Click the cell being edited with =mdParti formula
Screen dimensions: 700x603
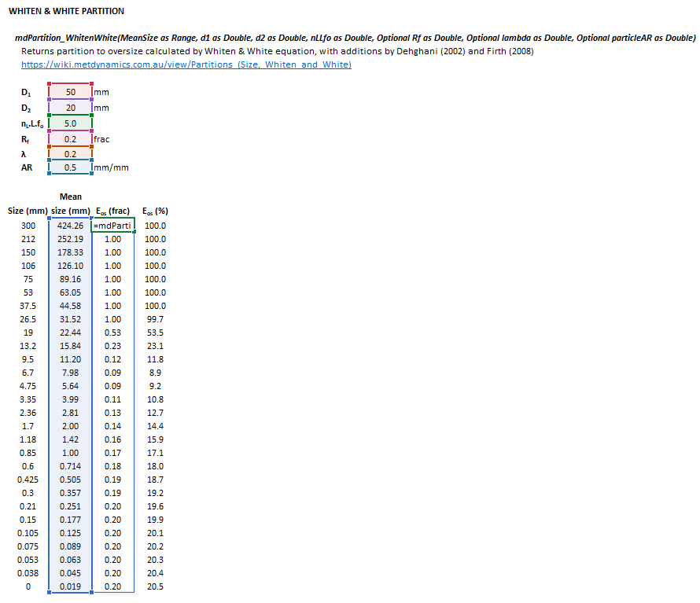click(x=113, y=226)
